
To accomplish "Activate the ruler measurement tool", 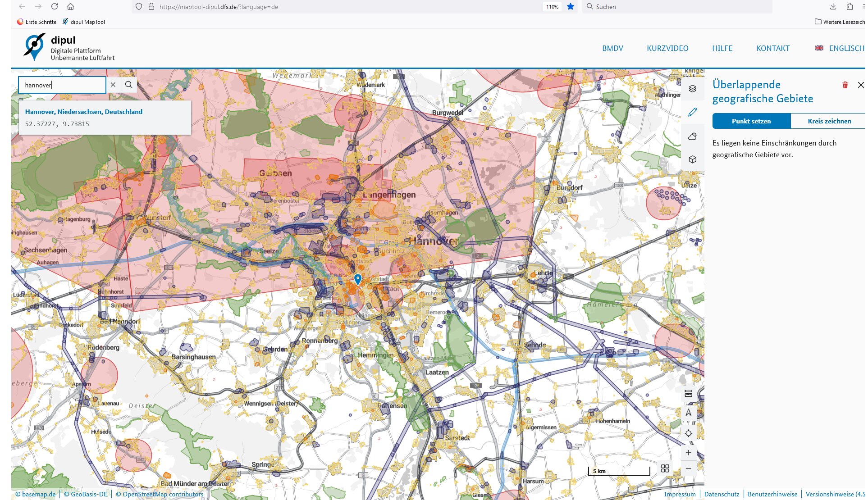I will click(688, 394).
